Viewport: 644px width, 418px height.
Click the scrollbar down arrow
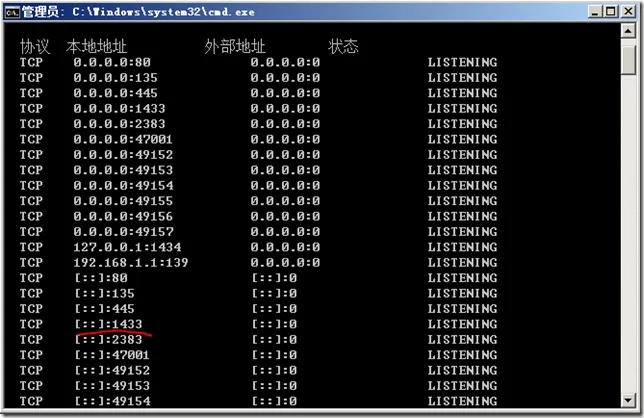[x=628, y=400]
